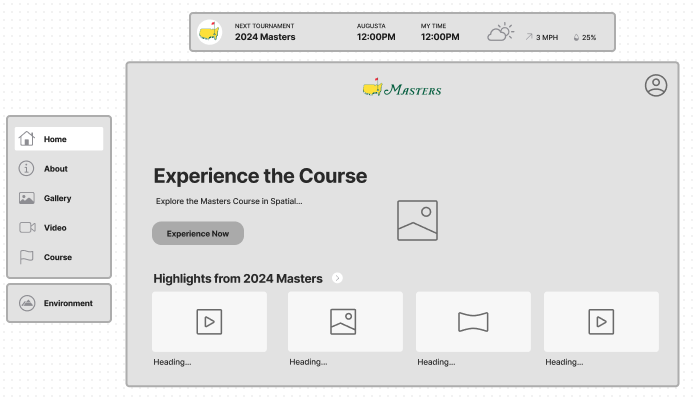This screenshot has height=403, width=696.
Task: Click the Heading text under the second card
Action: tap(308, 362)
